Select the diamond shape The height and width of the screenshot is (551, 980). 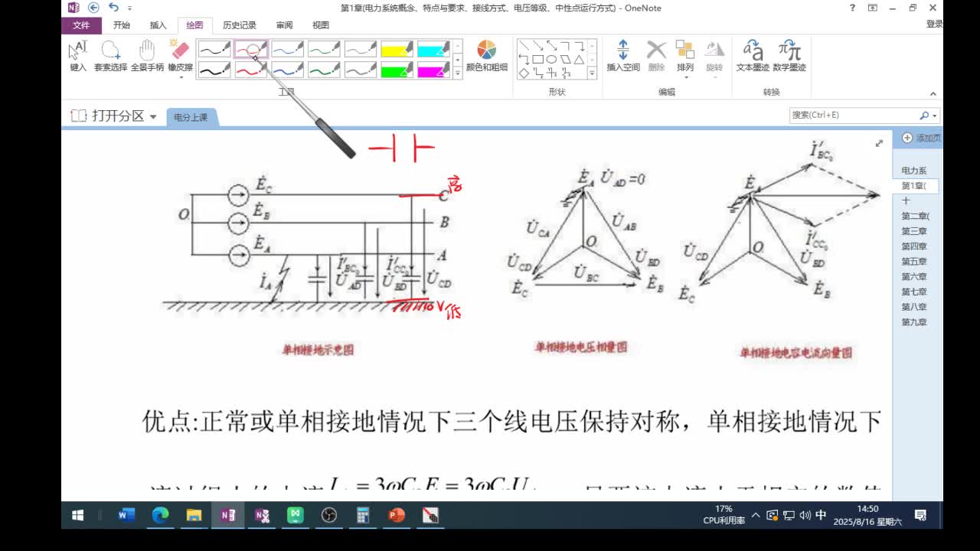(524, 73)
